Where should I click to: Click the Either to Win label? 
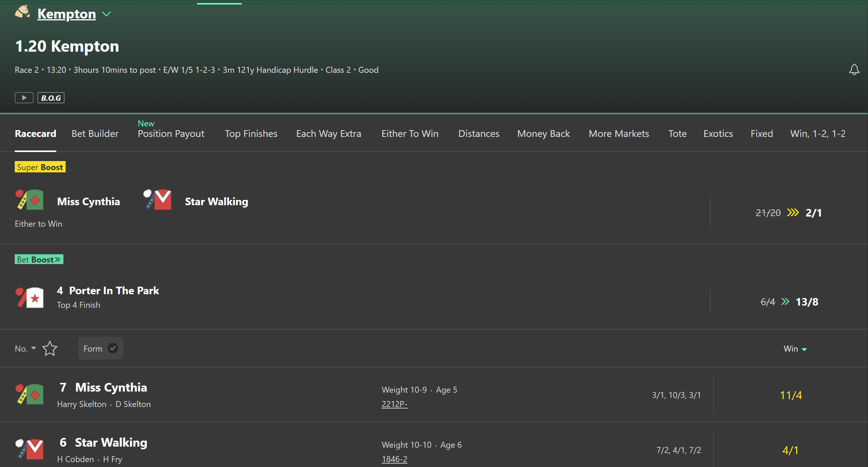pyautogui.click(x=38, y=224)
